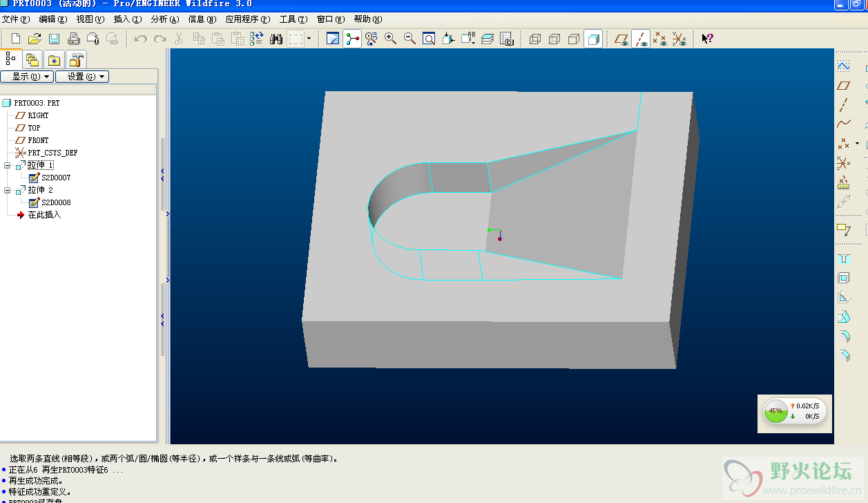Open the Datum Point tool flyout arrow
Viewport: 868px width, 503px height.
[857, 144]
